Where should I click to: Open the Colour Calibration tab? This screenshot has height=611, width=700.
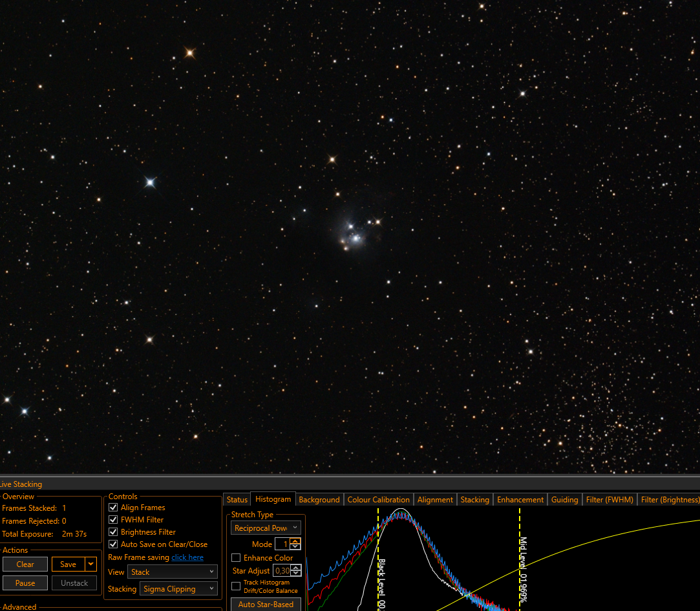[x=378, y=499]
